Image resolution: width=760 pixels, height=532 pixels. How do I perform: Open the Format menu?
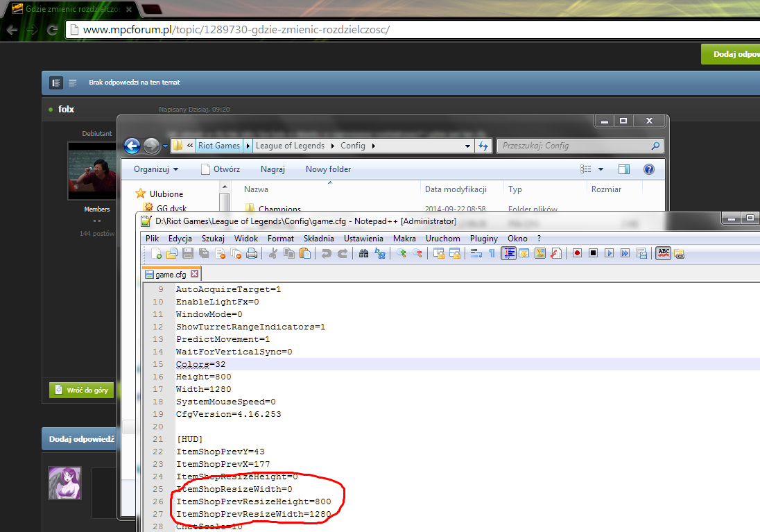(281, 238)
